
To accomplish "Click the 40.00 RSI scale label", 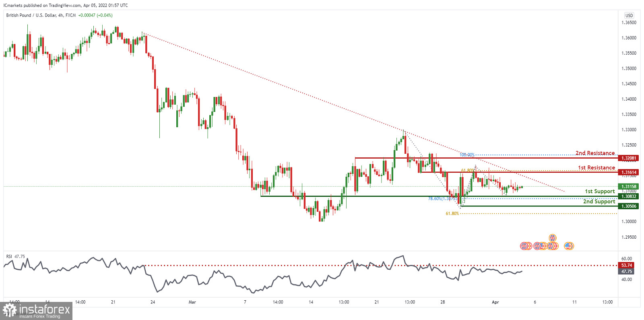I will click(626, 279).
